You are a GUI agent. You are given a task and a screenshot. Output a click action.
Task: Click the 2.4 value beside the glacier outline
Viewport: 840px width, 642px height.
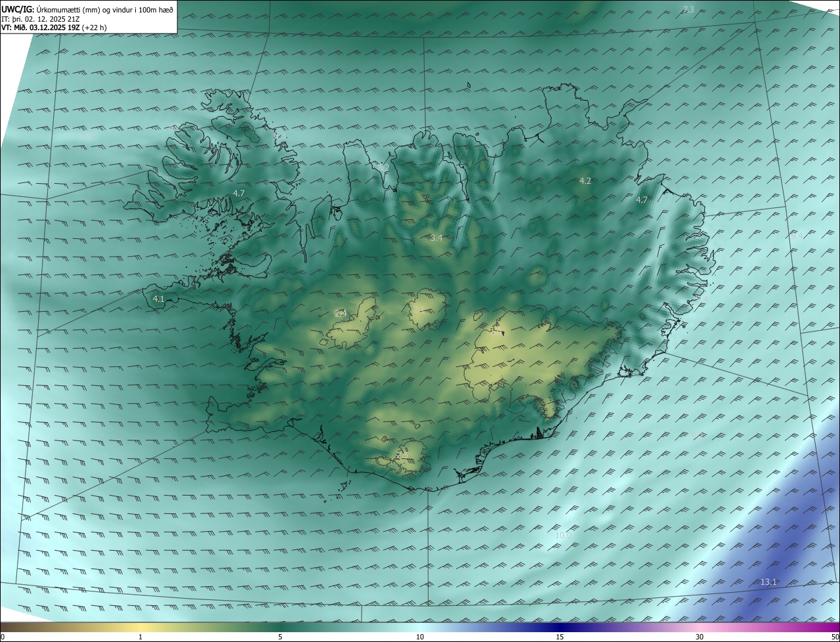(341, 313)
